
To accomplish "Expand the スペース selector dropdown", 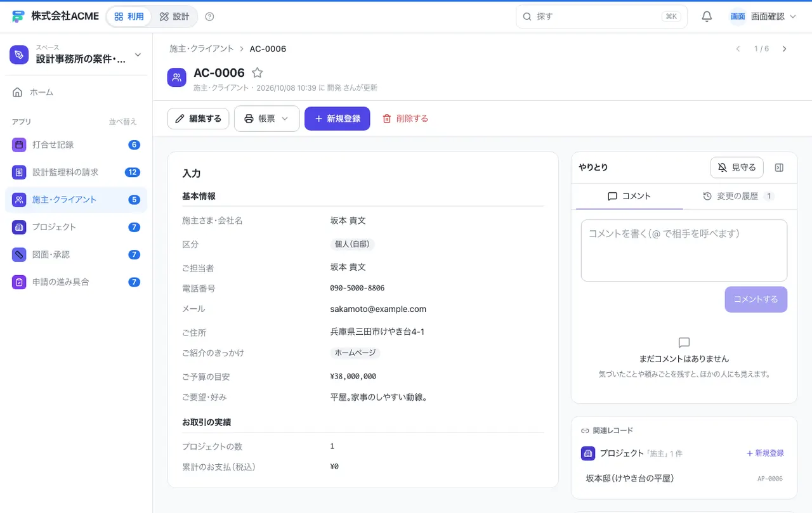I will coord(76,55).
